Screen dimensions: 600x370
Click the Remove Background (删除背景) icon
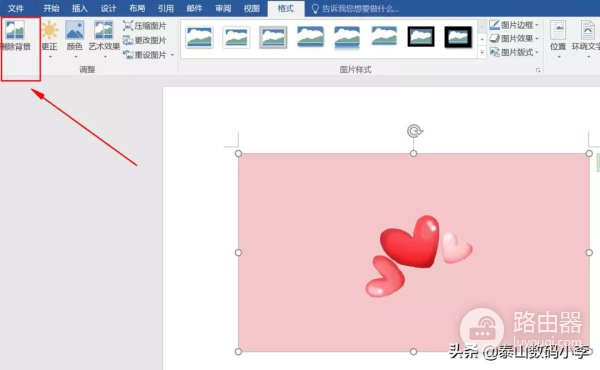click(x=15, y=30)
